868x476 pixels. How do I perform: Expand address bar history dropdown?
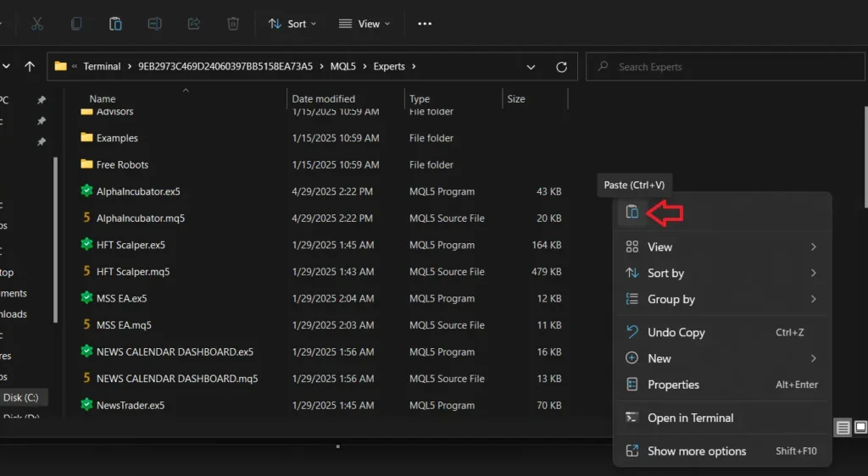pos(531,67)
